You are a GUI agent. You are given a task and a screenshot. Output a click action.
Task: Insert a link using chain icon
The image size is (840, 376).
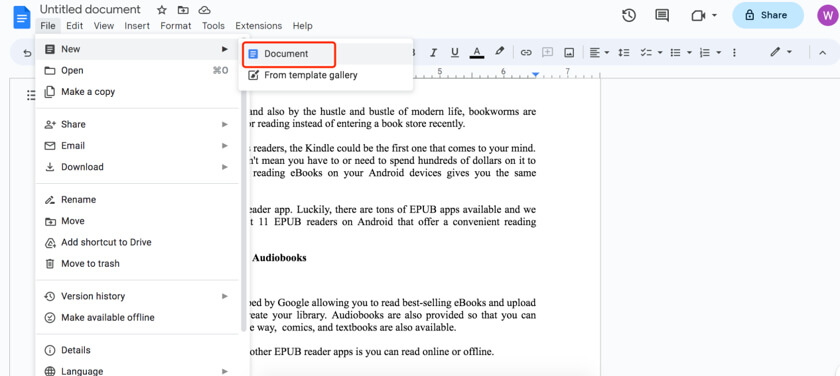pos(526,52)
